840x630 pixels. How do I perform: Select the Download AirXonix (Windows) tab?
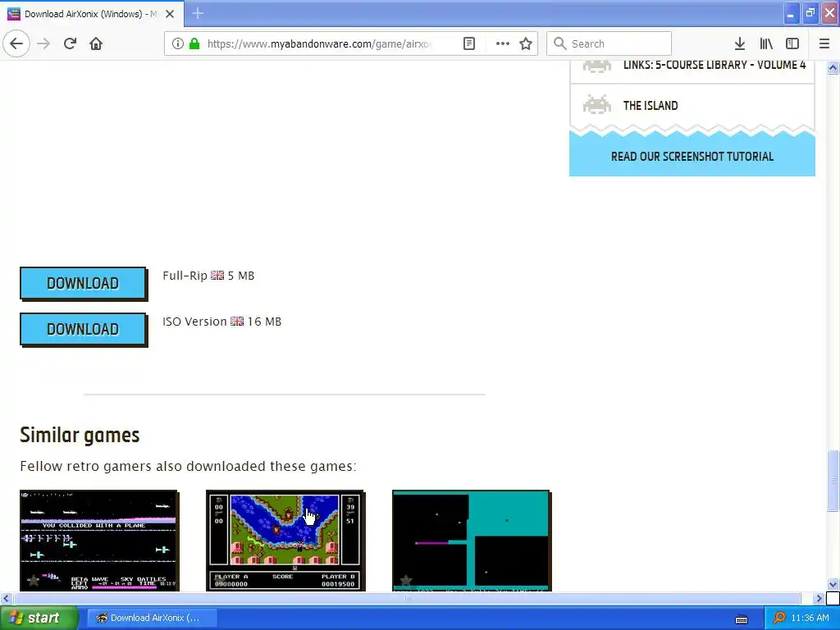pyautogui.click(x=92, y=14)
